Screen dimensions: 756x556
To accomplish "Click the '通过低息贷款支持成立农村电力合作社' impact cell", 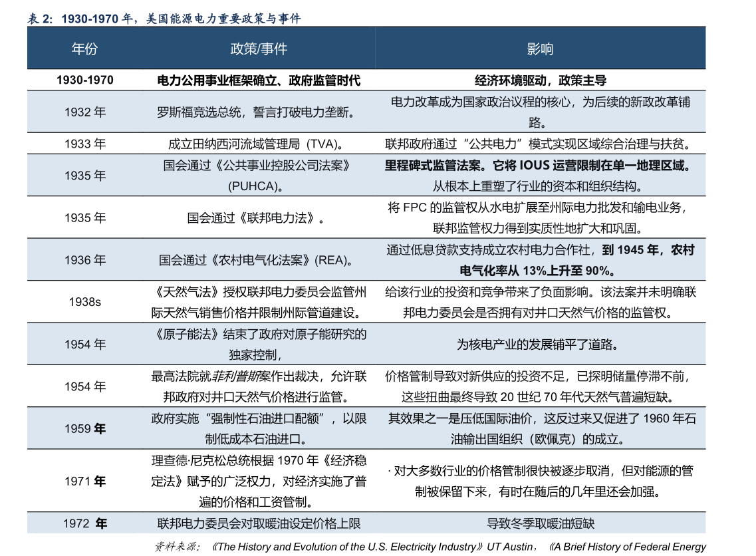I will click(x=540, y=260).
